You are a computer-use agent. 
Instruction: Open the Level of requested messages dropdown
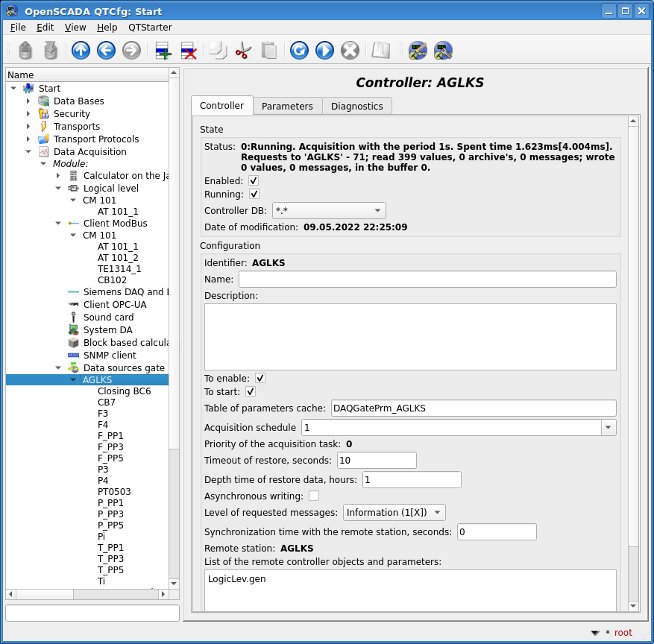point(394,512)
